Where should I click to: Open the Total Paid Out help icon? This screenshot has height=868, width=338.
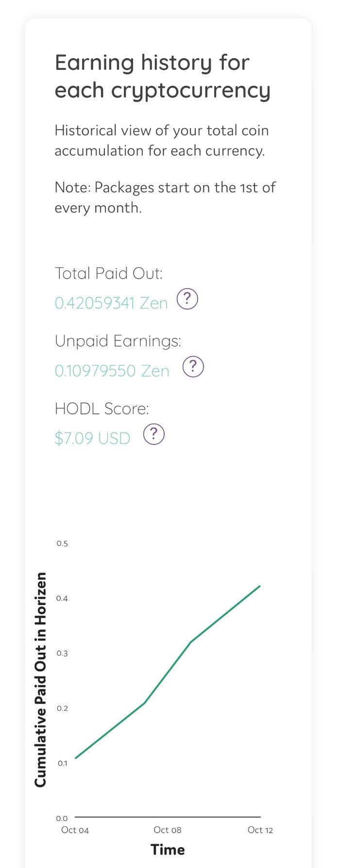187,299
